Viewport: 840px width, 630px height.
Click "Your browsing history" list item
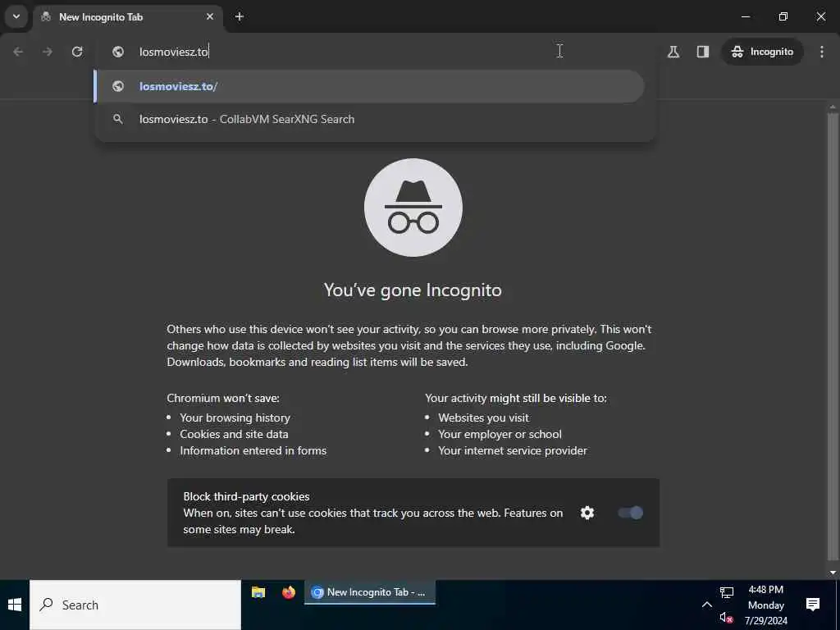click(x=235, y=418)
